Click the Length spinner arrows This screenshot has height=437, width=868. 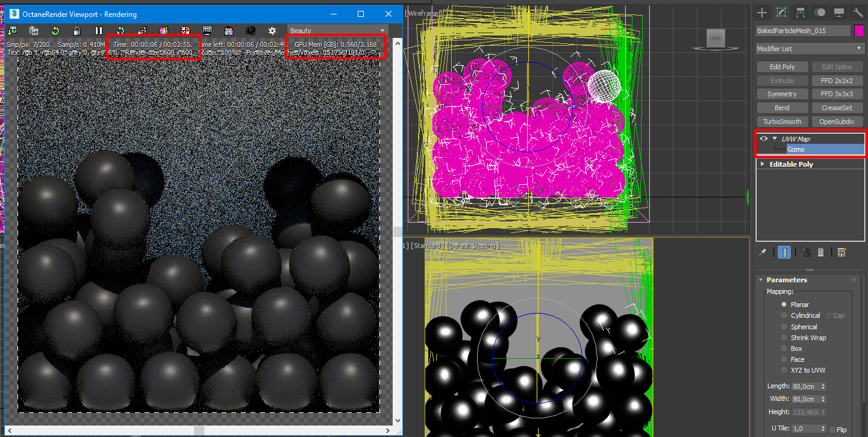tap(823, 386)
